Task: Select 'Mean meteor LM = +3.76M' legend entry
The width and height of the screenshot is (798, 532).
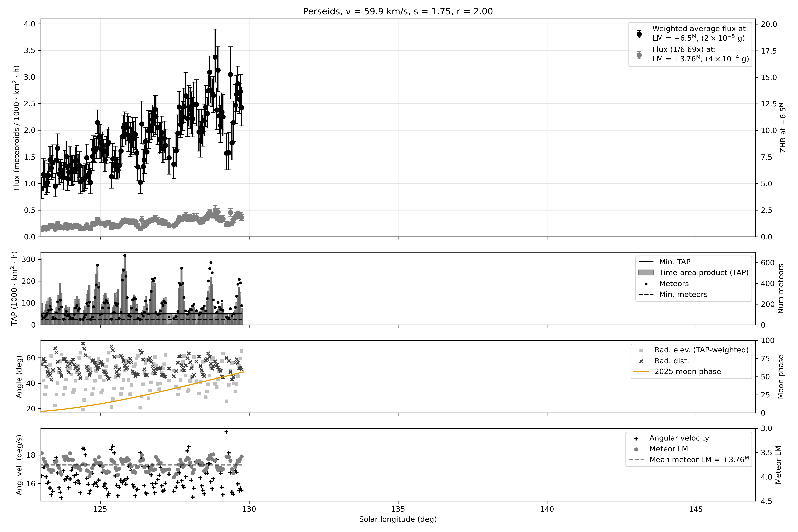Action: (x=699, y=460)
